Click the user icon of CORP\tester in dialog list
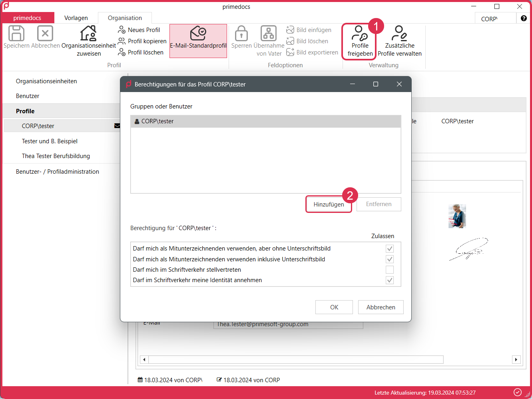The image size is (532, 399). click(137, 121)
